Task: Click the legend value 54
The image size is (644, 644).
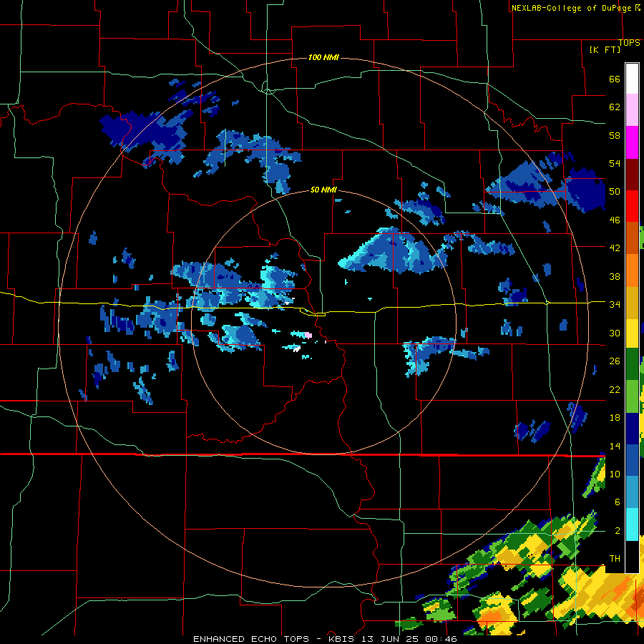Action: [x=615, y=163]
